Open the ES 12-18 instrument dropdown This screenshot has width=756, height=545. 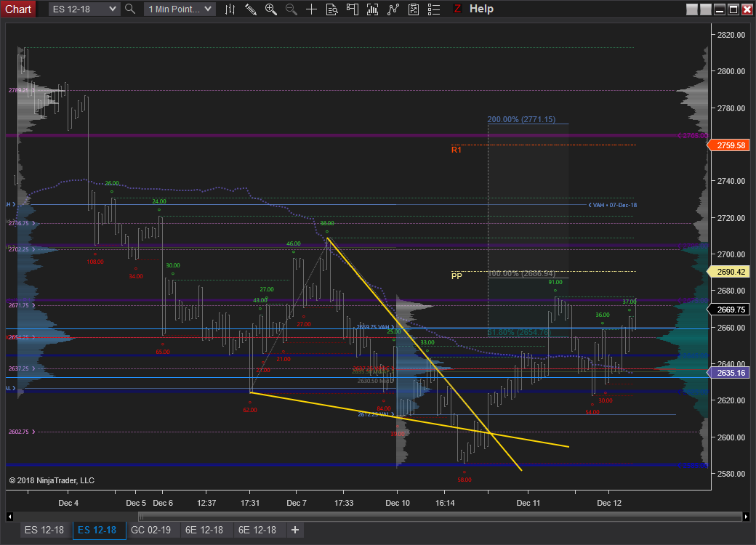(x=84, y=9)
